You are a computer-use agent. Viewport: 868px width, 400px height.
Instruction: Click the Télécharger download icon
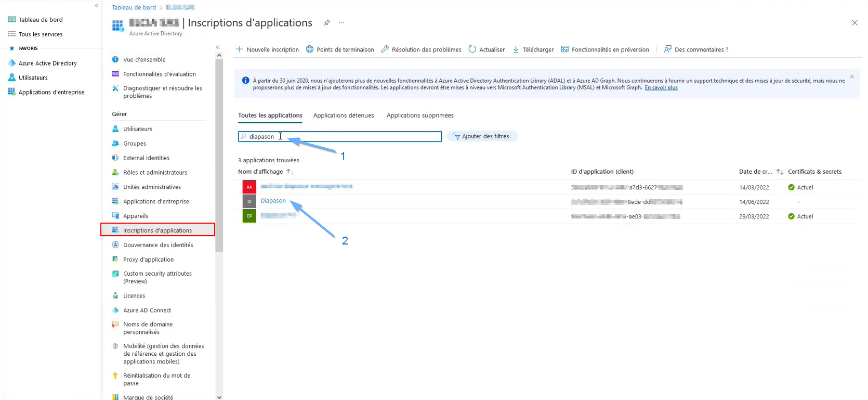pos(516,49)
